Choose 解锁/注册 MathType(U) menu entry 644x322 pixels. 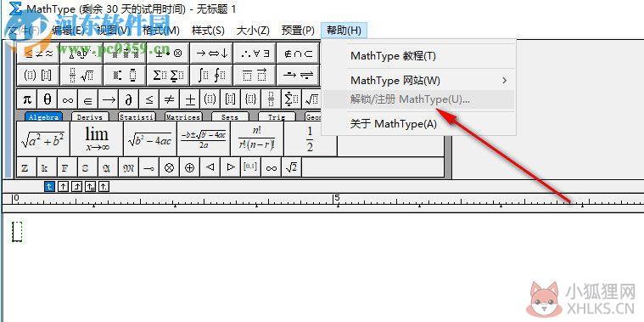point(418,99)
